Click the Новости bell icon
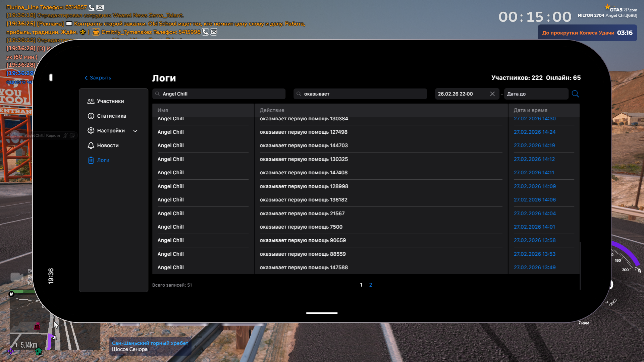Screen dimensions: 644x362 (x=91, y=145)
